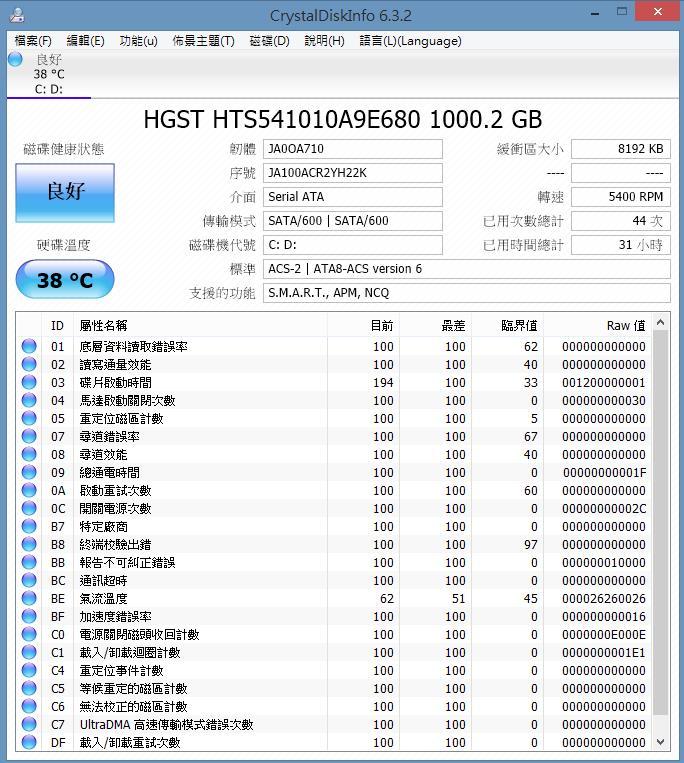Open the 語言(L)(Language) menu
Image resolution: width=684 pixels, height=763 pixels.
point(410,41)
